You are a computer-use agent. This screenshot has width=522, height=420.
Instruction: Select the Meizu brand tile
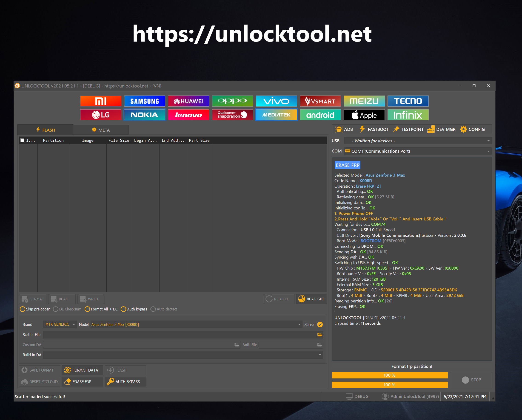[364, 101]
